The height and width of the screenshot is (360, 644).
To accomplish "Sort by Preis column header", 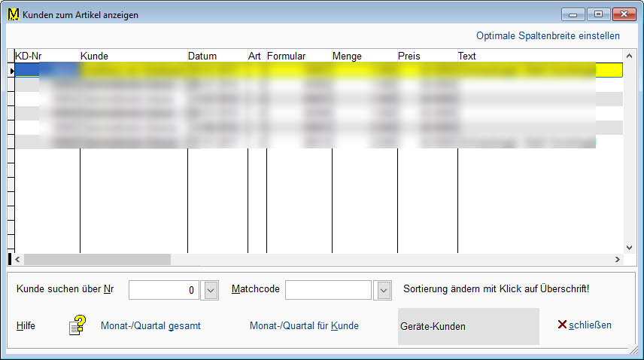I will point(409,56).
